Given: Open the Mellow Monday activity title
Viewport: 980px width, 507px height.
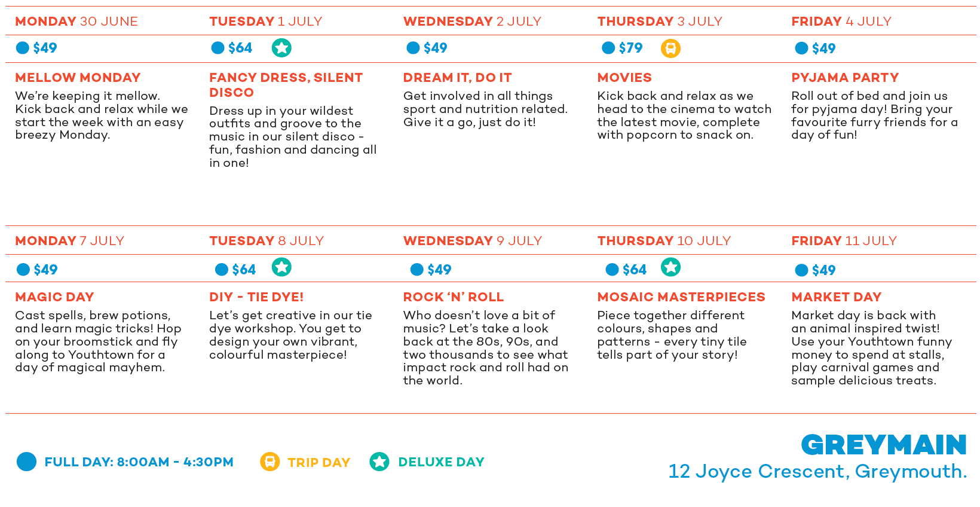Looking at the screenshot, I should coord(78,78).
